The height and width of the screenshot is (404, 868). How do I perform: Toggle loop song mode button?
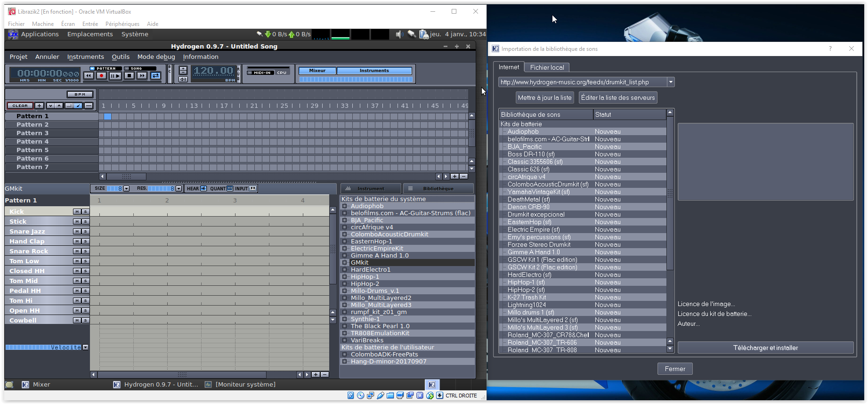click(x=156, y=75)
